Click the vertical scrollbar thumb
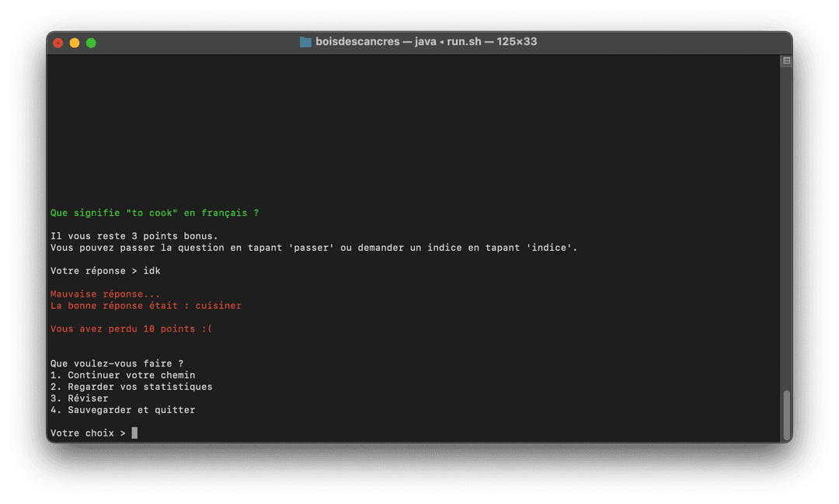This screenshot has height=504, width=839. click(x=786, y=414)
